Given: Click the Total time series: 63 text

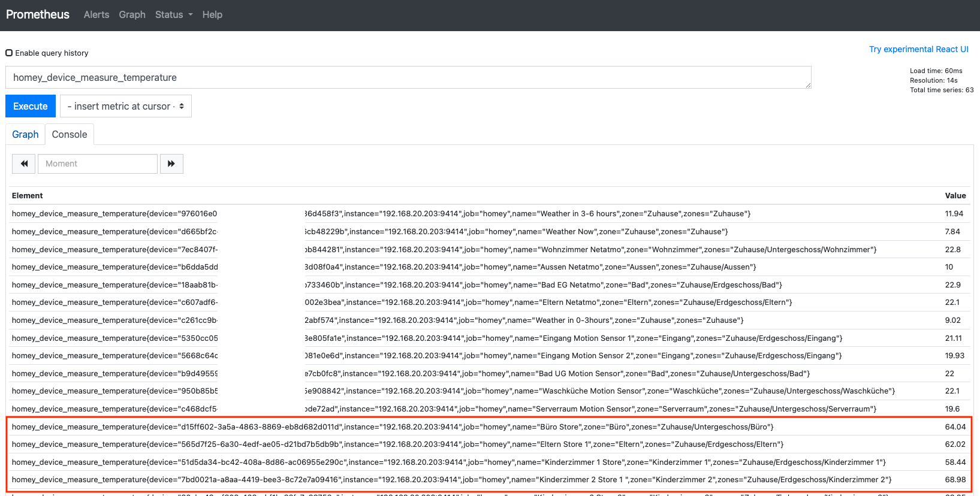Looking at the screenshot, I should point(942,90).
